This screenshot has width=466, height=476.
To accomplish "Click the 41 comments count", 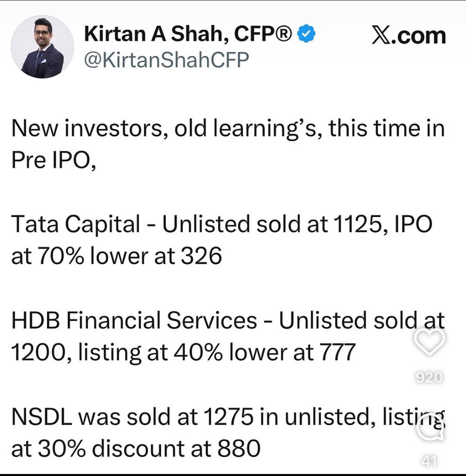I will tap(429, 461).
